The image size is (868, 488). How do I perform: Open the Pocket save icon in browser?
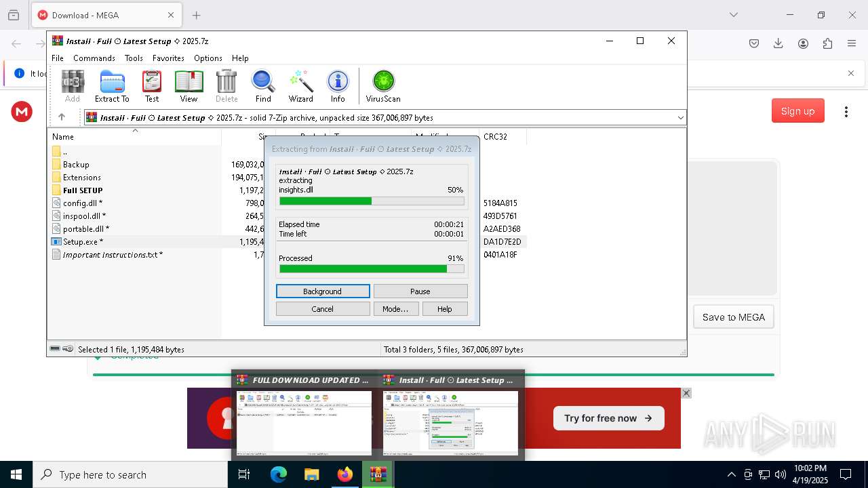(x=754, y=43)
